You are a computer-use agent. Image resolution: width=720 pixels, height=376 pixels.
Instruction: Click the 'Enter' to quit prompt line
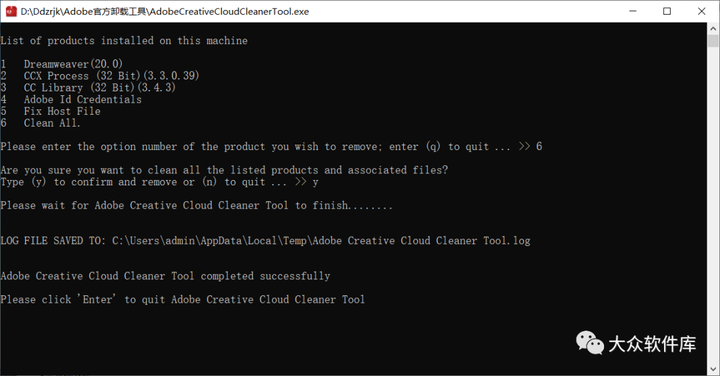[x=183, y=299]
